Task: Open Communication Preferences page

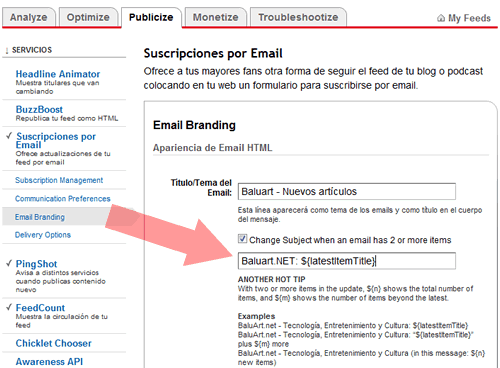Action: (63, 199)
